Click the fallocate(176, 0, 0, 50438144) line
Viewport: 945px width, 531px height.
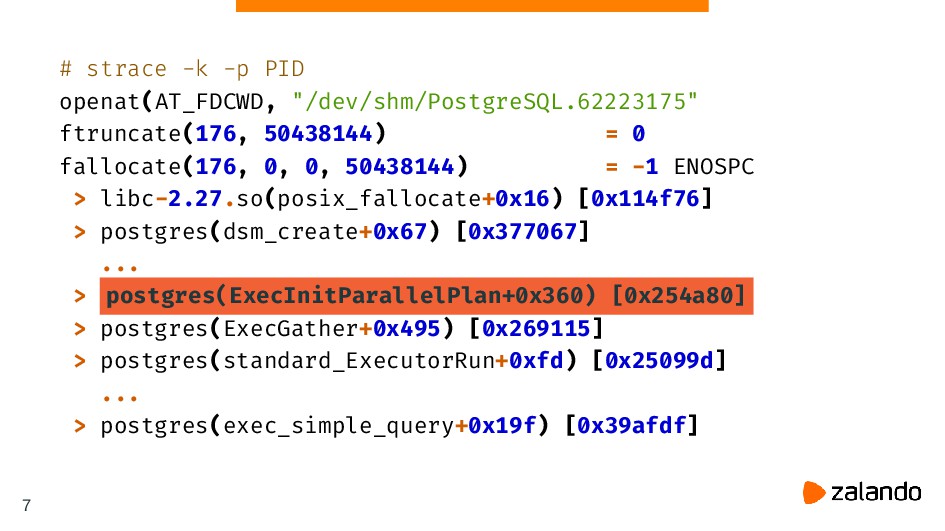(x=263, y=166)
